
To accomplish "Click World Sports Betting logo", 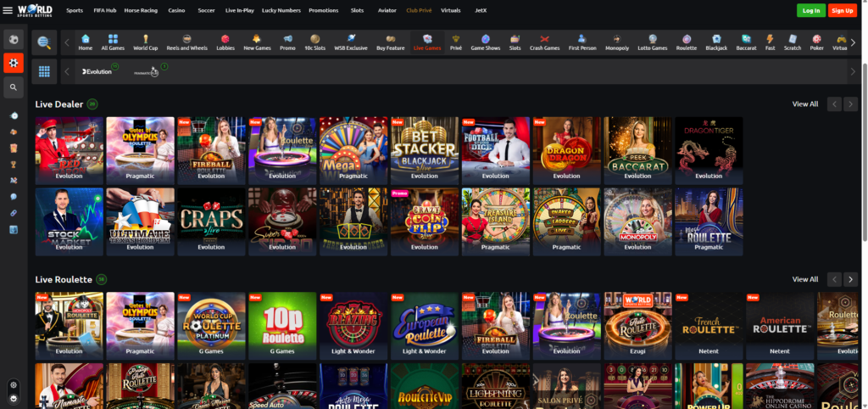I will (x=35, y=10).
